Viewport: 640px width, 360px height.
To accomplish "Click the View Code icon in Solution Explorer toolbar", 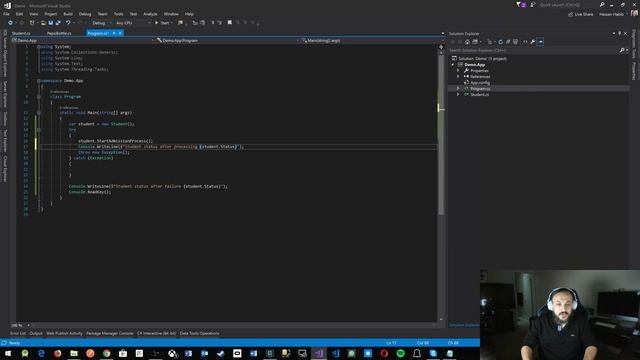I will (x=525, y=42).
